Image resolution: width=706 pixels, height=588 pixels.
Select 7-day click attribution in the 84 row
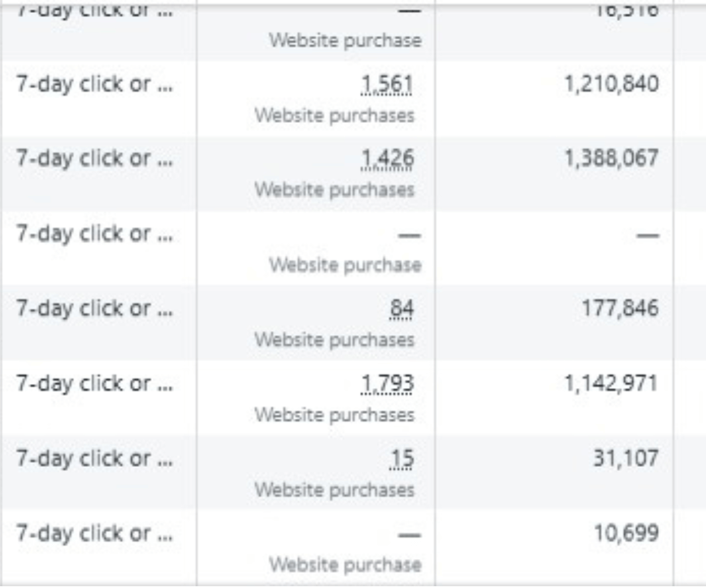click(94, 309)
